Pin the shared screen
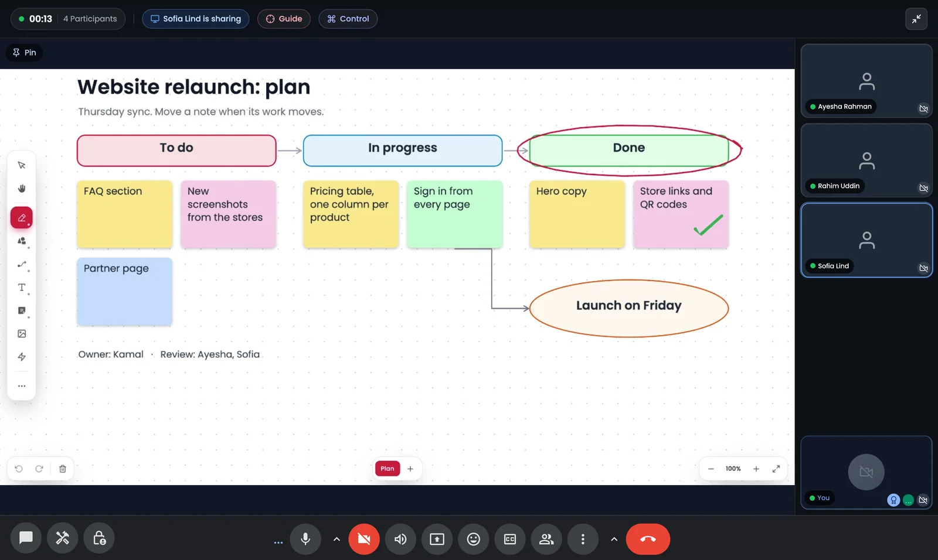This screenshot has height=560, width=938. pos(25,53)
